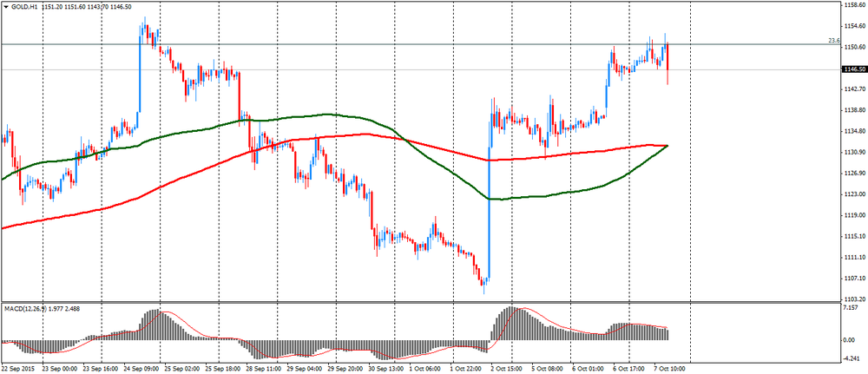Click the 25 Sep 18:00 time label
868x374 pixels.
click(x=222, y=367)
